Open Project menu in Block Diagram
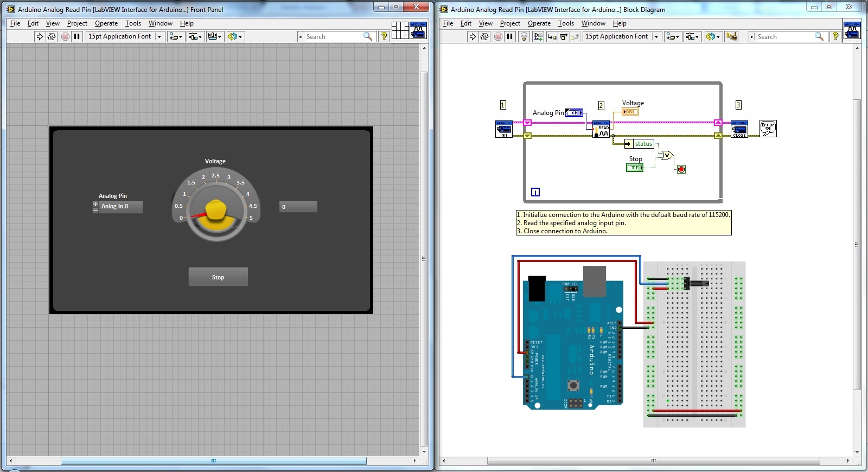This screenshot has height=472, width=868. pyautogui.click(x=510, y=23)
